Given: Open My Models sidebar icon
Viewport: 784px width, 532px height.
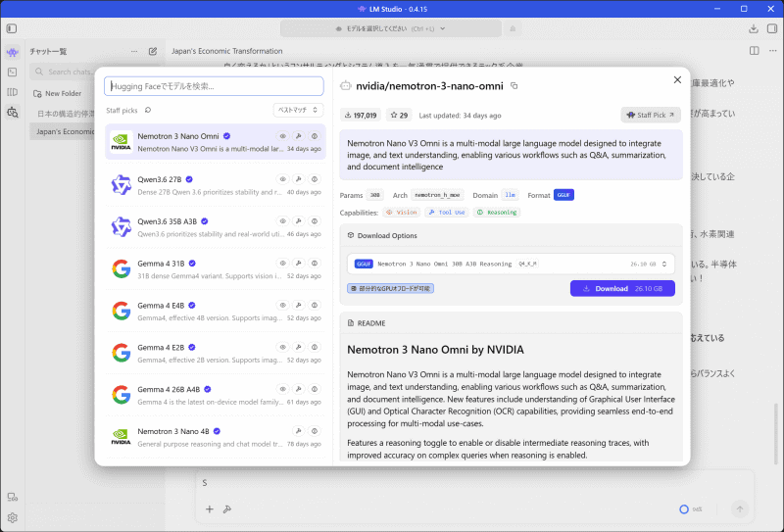Looking at the screenshot, I should coord(13,92).
